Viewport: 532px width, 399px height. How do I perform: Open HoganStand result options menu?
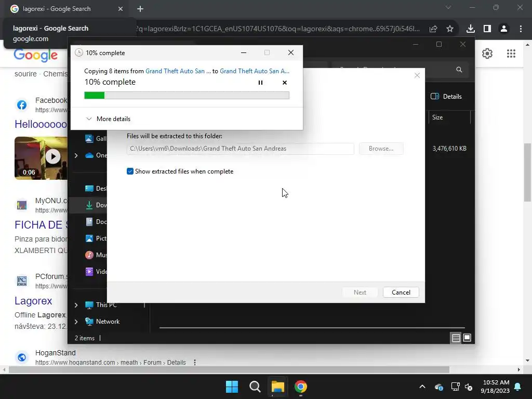[195, 362]
